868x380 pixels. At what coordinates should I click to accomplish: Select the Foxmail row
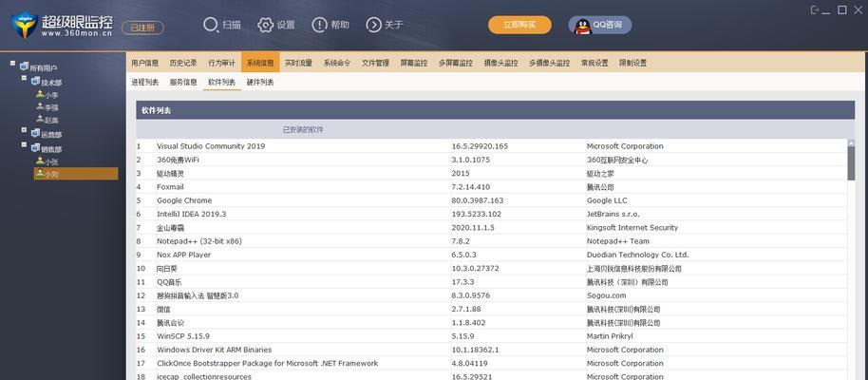(x=492, y=187)
